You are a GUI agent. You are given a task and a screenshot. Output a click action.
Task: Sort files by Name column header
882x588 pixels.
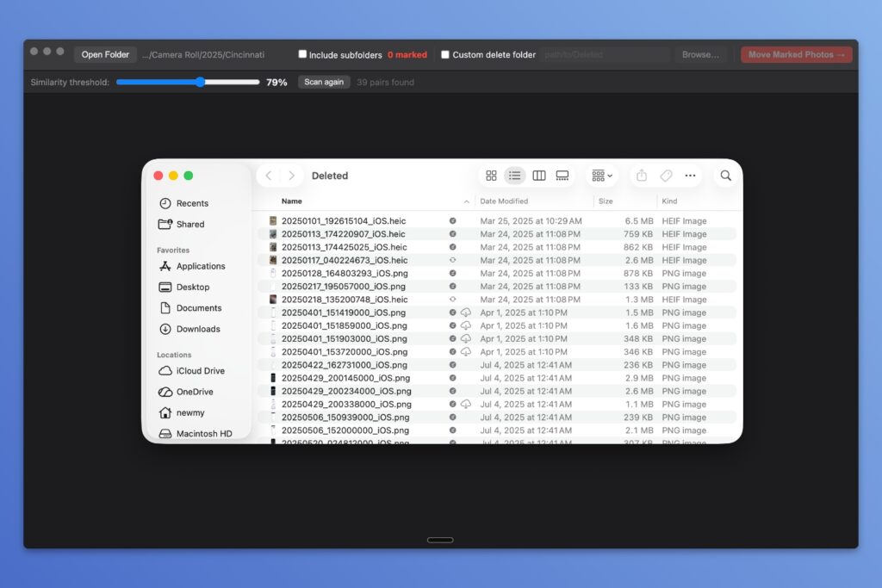coord(291,201)
